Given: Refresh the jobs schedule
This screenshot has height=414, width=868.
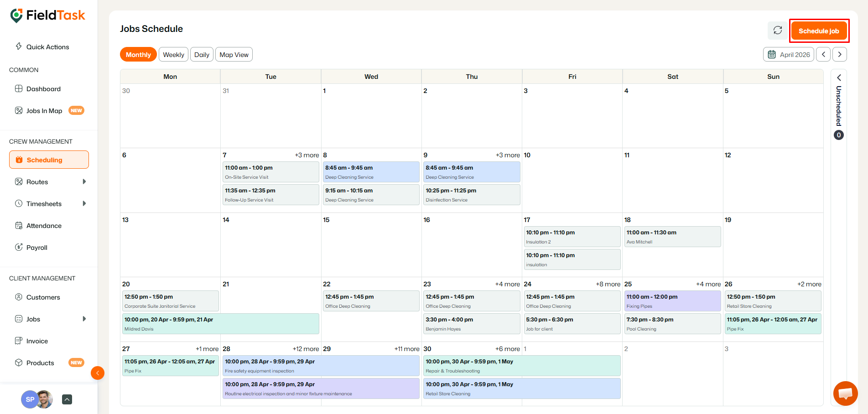Looking at the screenshot, I should pyautogui.click(x=778, y=31).
